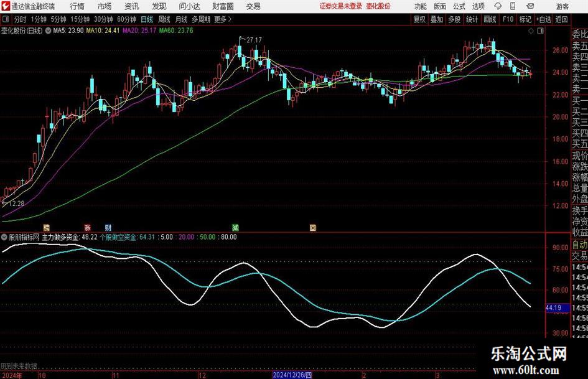Toggle the side panel icon above chart corner
The width and height of the screenshot is (588, 379).
pos(540,31)
